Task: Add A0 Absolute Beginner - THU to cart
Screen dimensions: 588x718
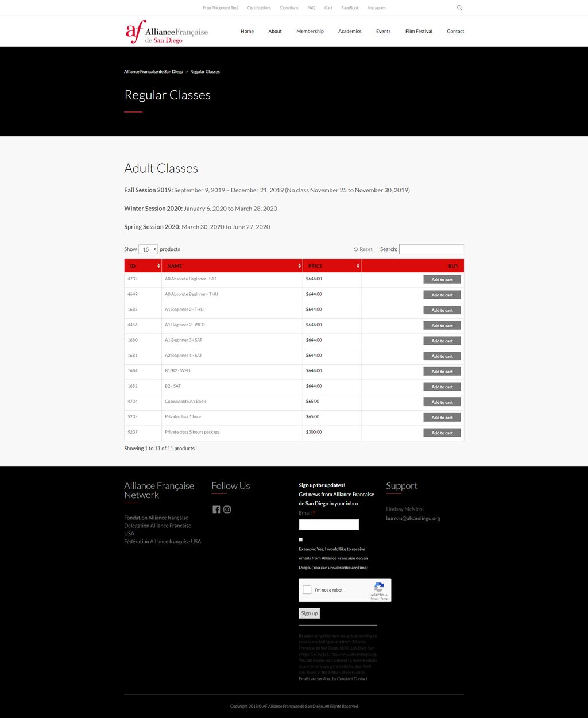Action: pos(442,295)
